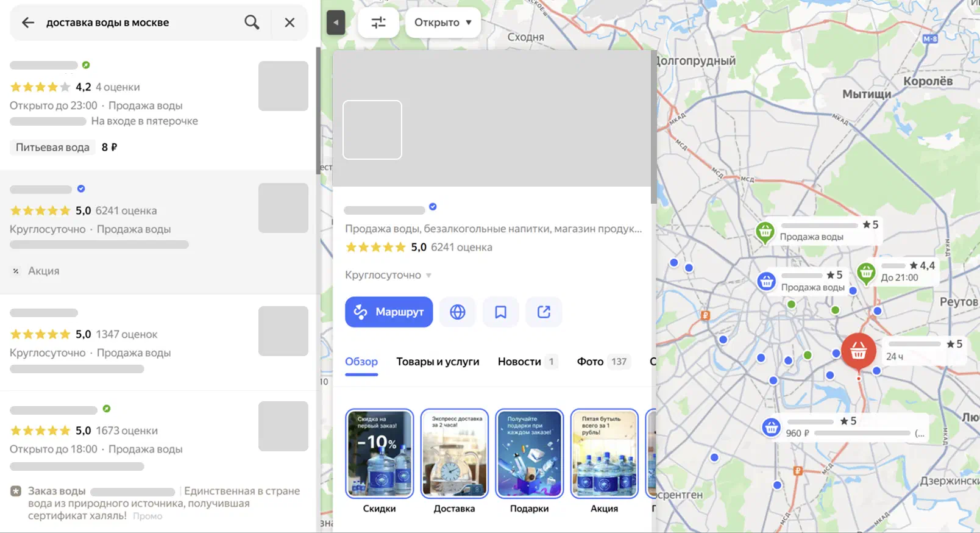Click the 6241 оценка rating in the place card
Image resolution: width=980 pixels, height=533 pixels.
click(x=461, y=247)
